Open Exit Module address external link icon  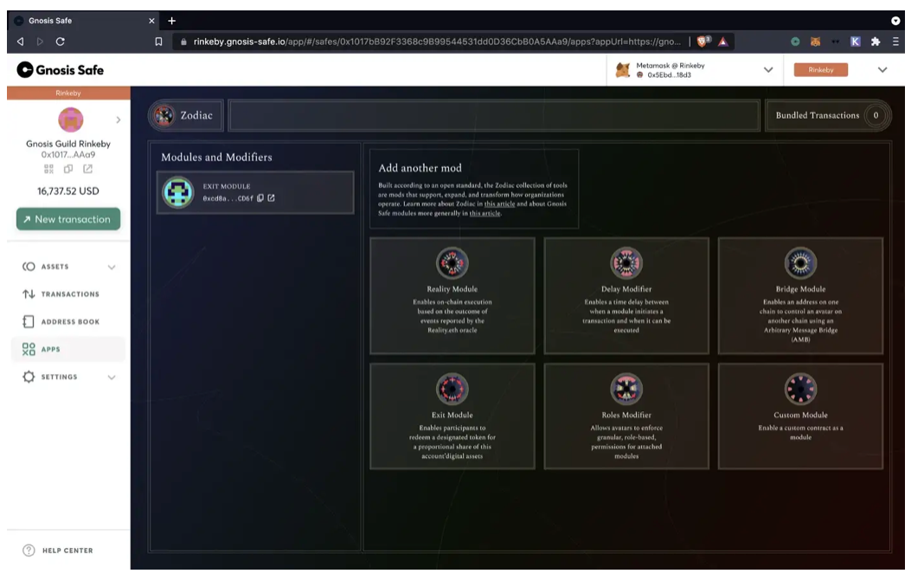pos(272,198)
